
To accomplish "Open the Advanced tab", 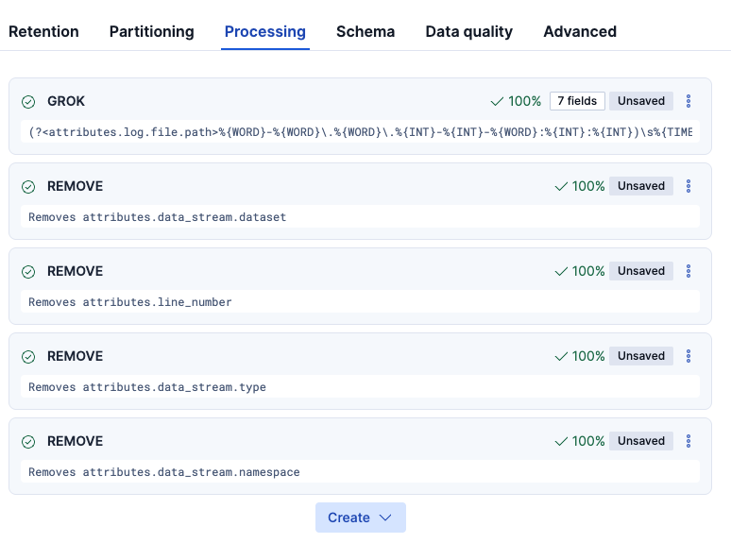I will (x=580, y=31).
